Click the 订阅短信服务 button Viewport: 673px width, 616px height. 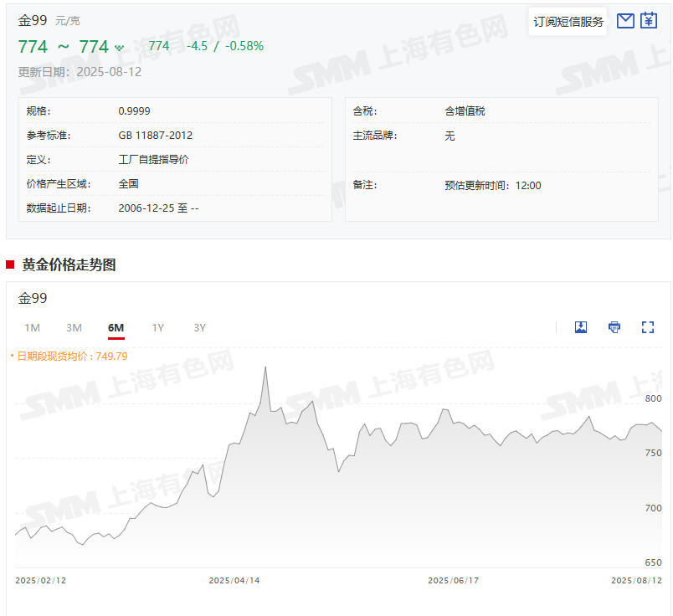point(568,22)
